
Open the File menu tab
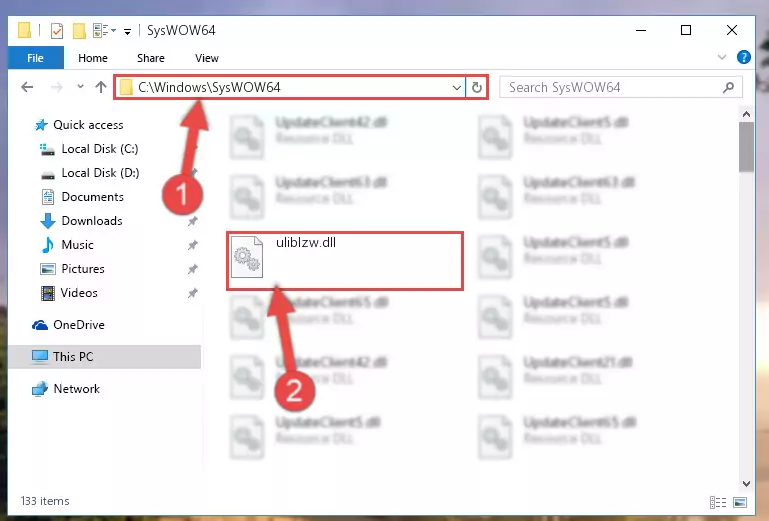pyautogui.click(x=35, y=58)
